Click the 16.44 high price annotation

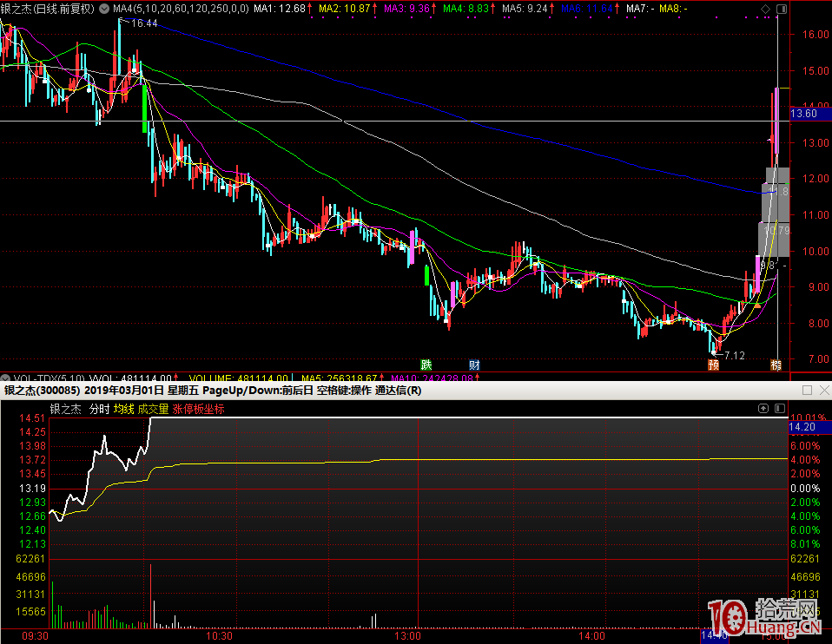coord(144,23)
